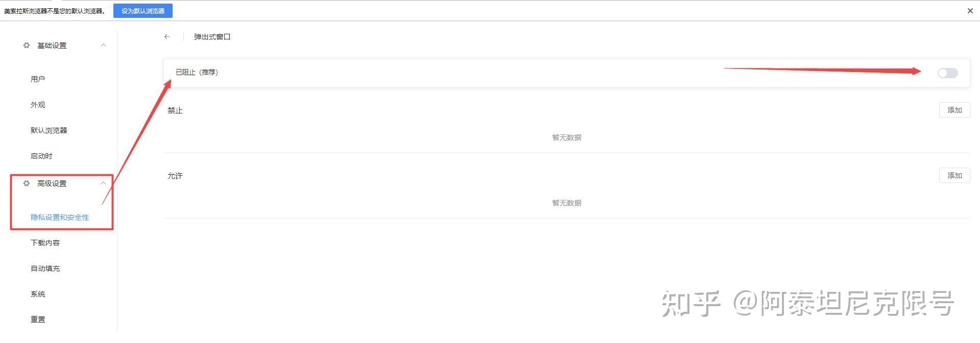Select 隐私设置和安全性 in the sidebar
Screen dimensions: 980x343
(x=60, y=217)
